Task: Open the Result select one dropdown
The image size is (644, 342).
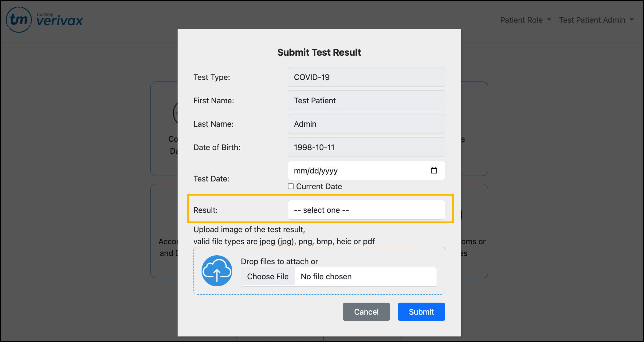Action: point(366,210)
